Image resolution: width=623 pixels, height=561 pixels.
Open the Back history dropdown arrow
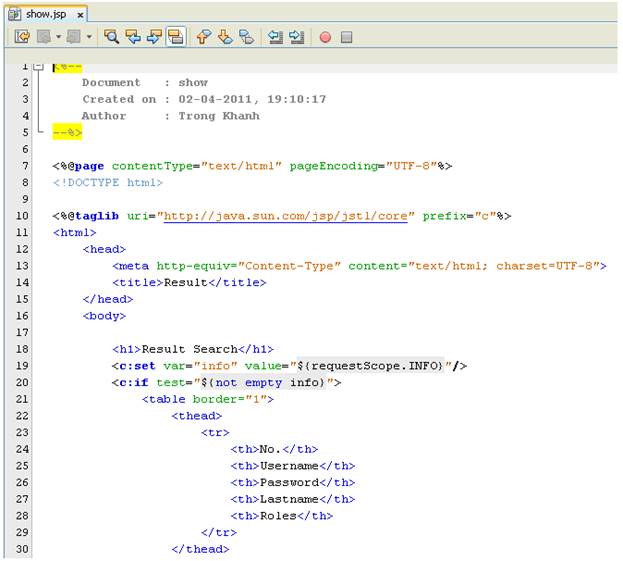point(58,37)
